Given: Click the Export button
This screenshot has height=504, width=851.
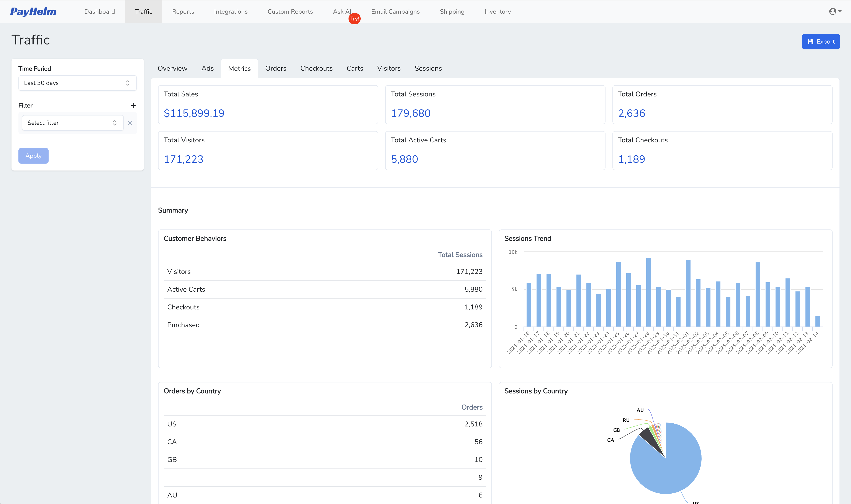Looking at the screenshot, I should [x=821, y=41].
